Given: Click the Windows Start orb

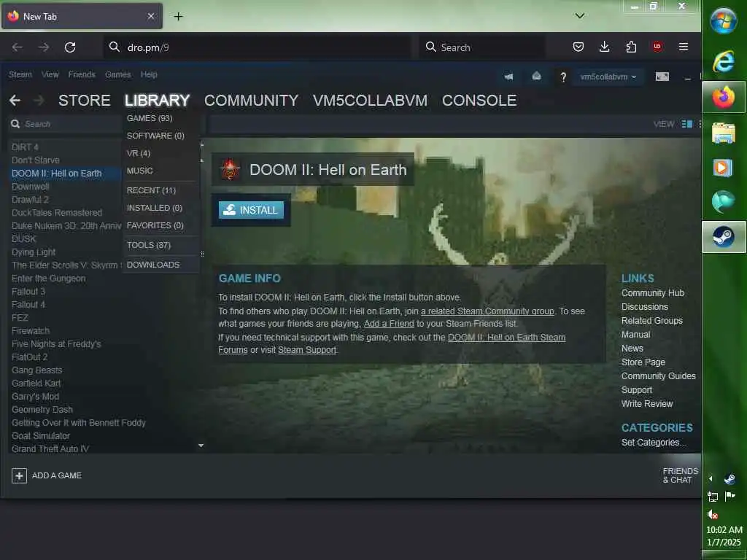Looking at the screenshot, I should pos(723,21).
